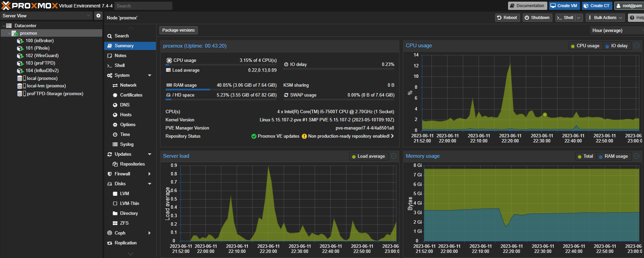Collapse the Disks menu group arrow
644x258 pixels.
click(x=150, y=184)
